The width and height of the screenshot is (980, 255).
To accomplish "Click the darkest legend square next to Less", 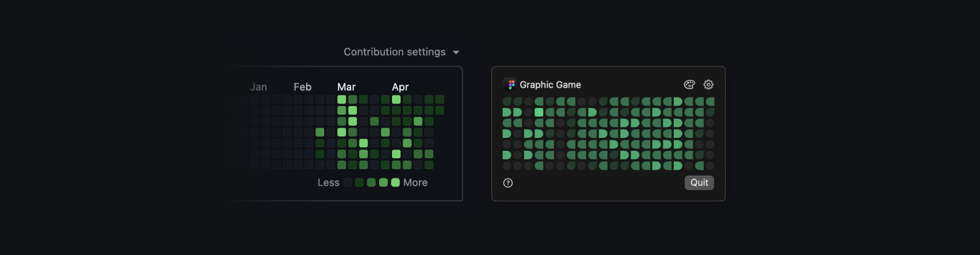I will pyautogui.click(x=348, y=183).
